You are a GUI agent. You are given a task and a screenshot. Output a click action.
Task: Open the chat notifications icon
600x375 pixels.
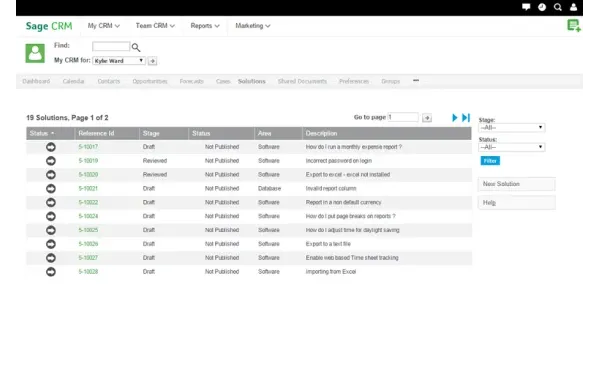pyautogui.click(x=526, y=7)
